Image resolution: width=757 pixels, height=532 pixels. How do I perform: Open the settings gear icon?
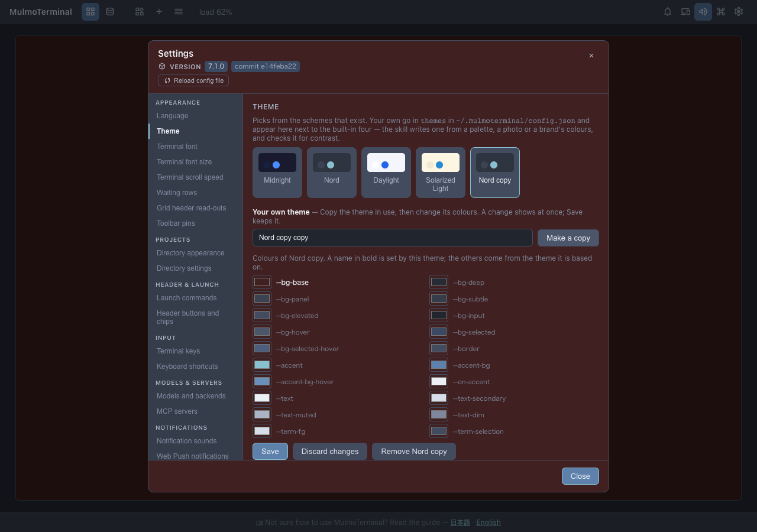[739, 12]
